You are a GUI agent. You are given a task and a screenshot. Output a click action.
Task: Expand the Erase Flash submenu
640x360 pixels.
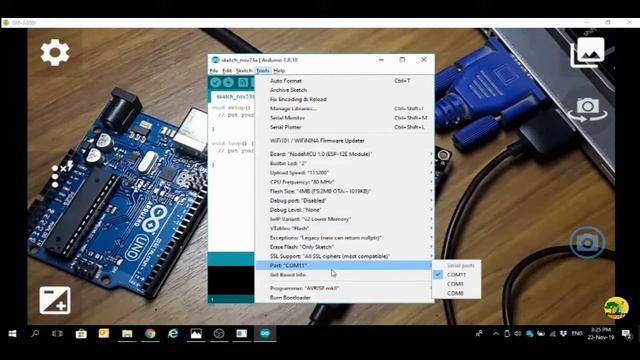[x=344, y=247]
